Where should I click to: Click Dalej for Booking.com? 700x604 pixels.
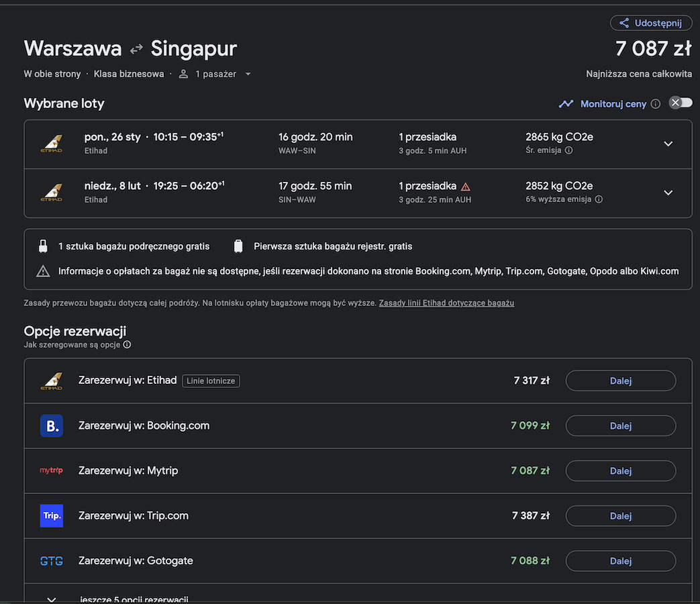click(x=621, y=426)
